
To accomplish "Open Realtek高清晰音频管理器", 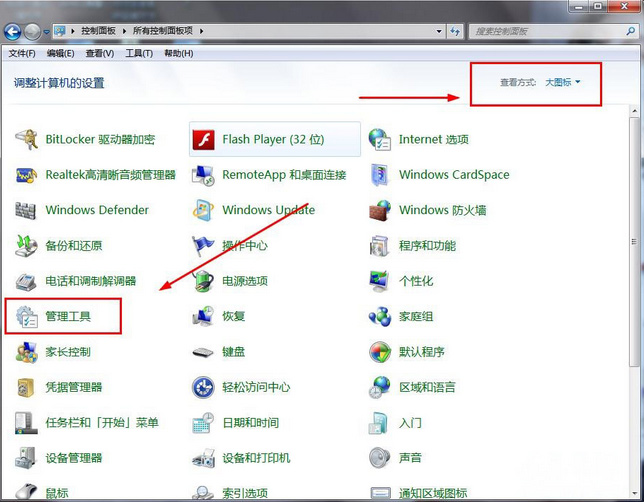I will pos(109,175).
